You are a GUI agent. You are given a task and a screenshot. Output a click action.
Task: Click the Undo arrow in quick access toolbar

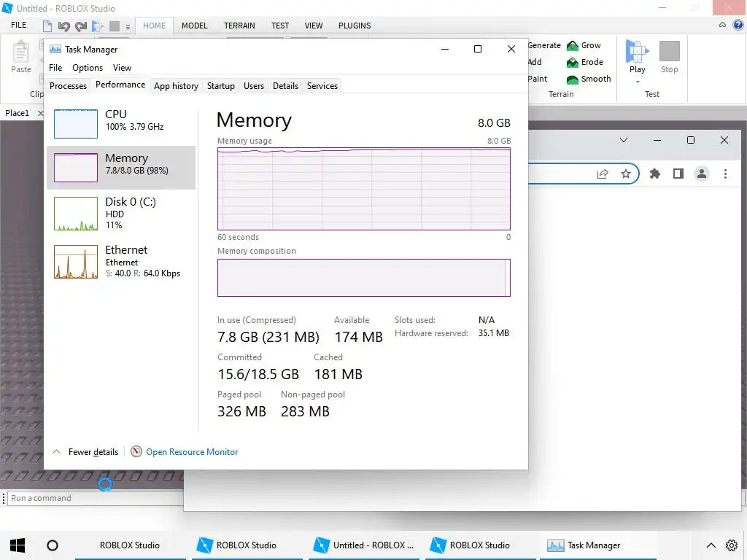64,26
